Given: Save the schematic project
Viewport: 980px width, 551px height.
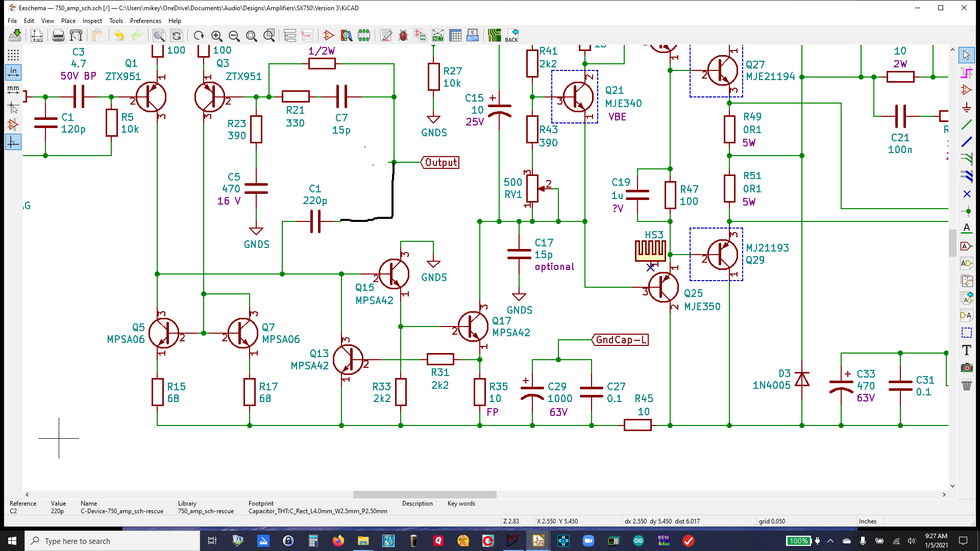Looking at the screenshot, I should (15, 35).
